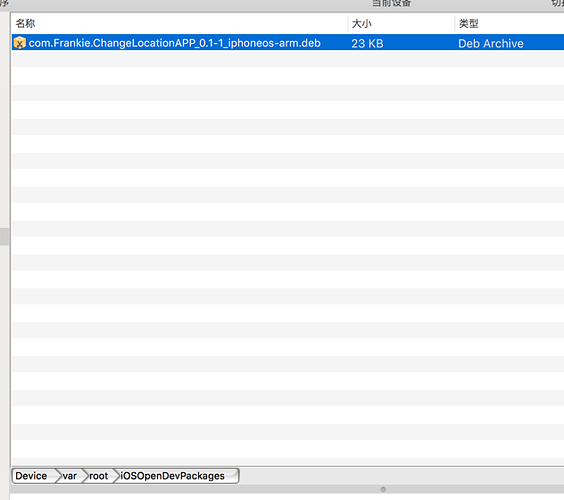
Task: Click the 23 KB size cell
Action: (367, 44)
